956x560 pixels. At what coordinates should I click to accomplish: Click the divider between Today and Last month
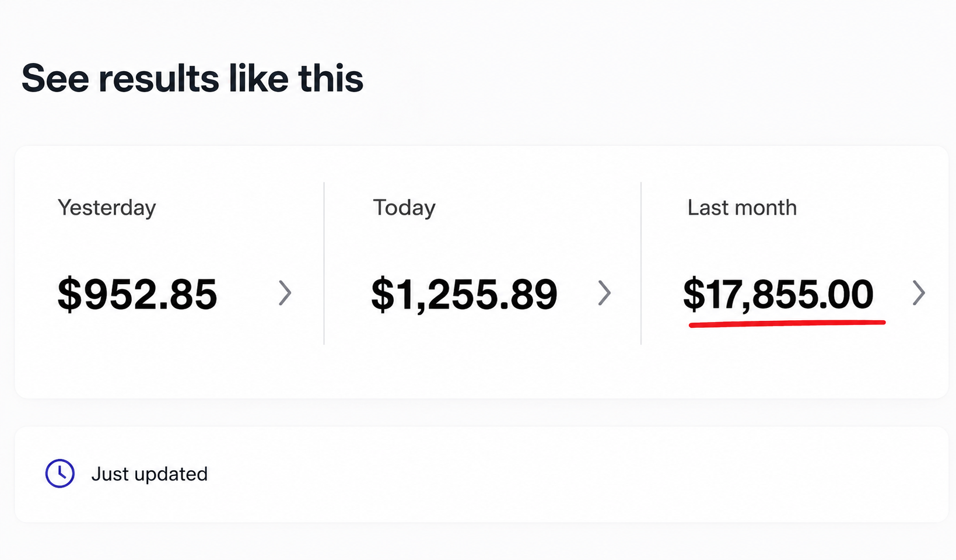[x=641, y=263]
